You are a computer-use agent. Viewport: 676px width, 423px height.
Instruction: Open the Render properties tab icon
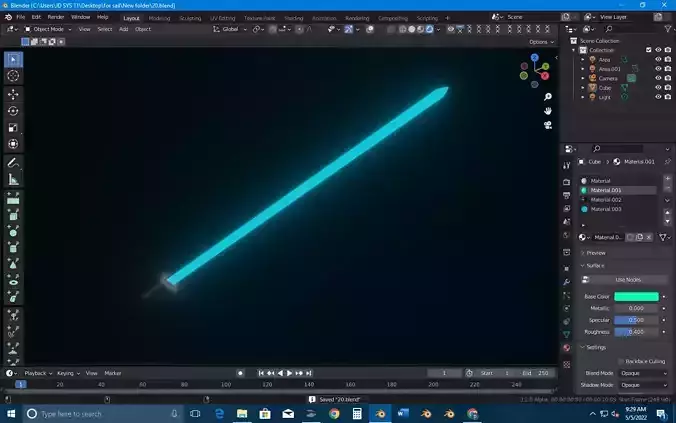[566, 182]
